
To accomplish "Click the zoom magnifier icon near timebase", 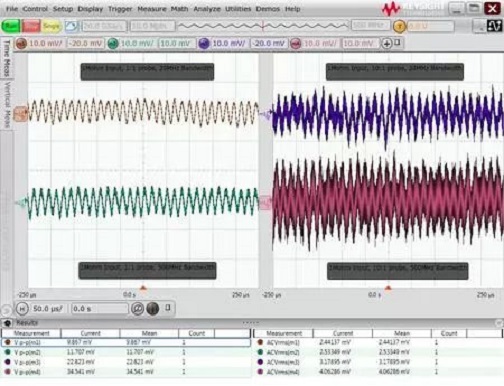I will 137,309.
